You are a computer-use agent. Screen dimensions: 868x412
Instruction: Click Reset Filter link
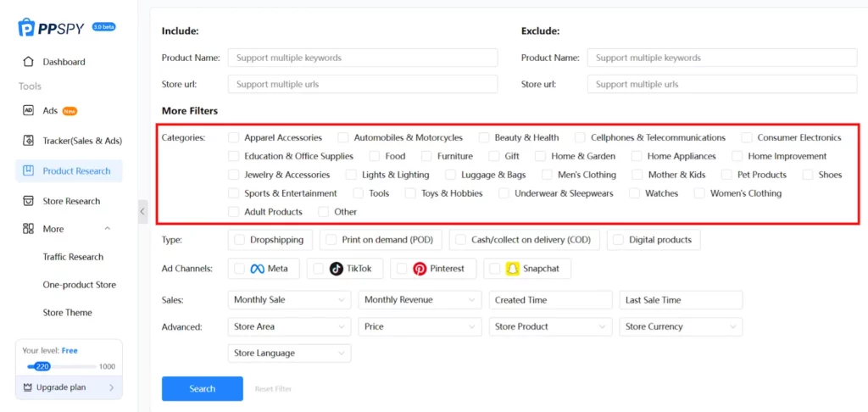click(273, 389)
